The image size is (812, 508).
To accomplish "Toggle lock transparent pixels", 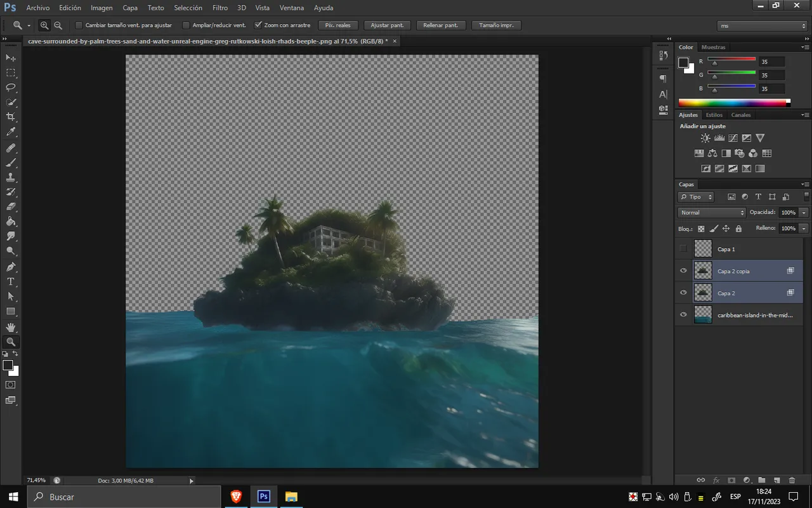I will click(x=701, y=229).
